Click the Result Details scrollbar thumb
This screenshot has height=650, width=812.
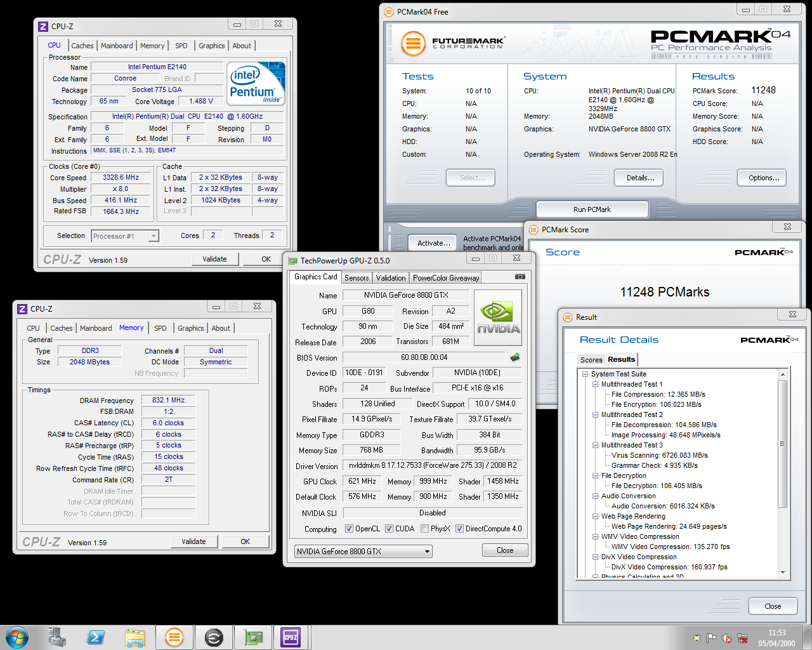point(782,444)
